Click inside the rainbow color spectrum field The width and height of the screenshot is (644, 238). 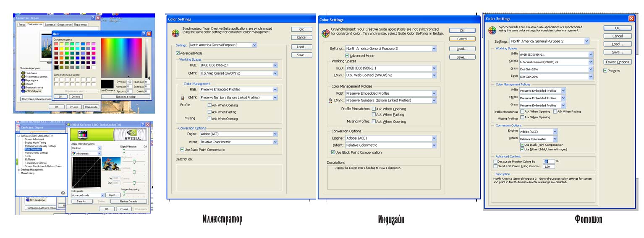tap(121, 58)
